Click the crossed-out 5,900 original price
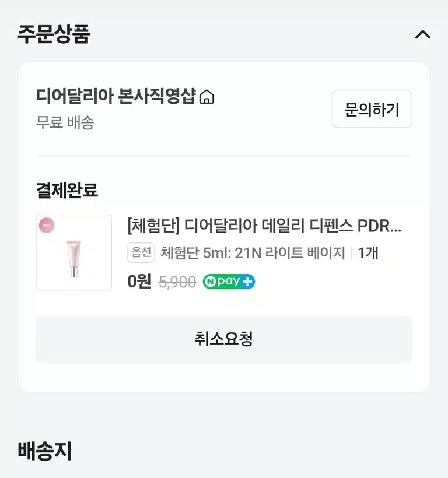Image resolution: width=448 pixels, height=478 pixels. pyautogui.click(x=177, y=282)
